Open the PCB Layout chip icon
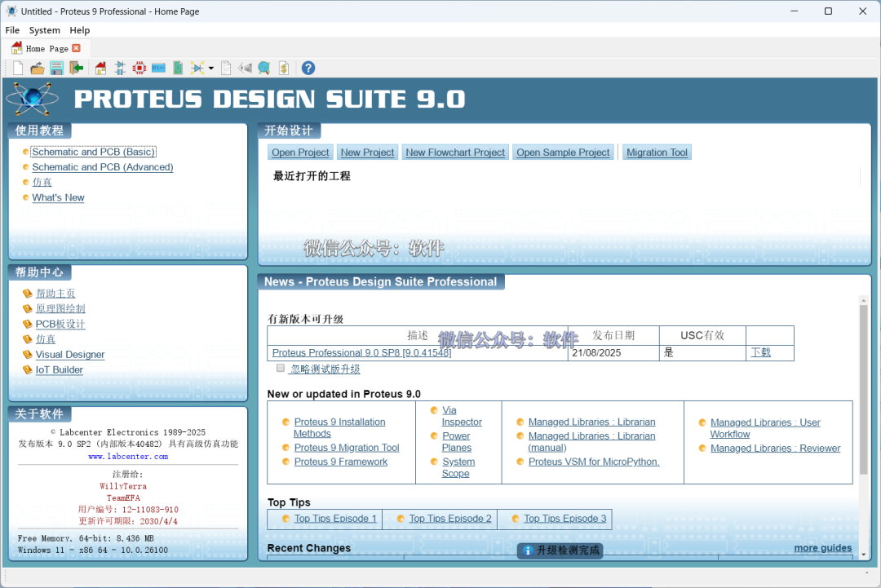Image resolution: width=881 pixels, height=588 pixels. 139,68
